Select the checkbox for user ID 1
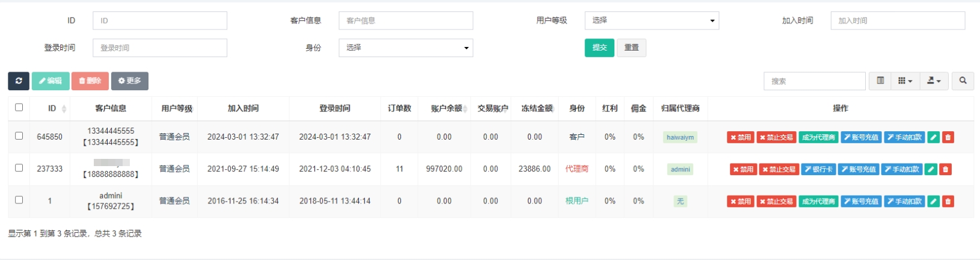Viewport: 980px width, 260px height. point(19,200)
